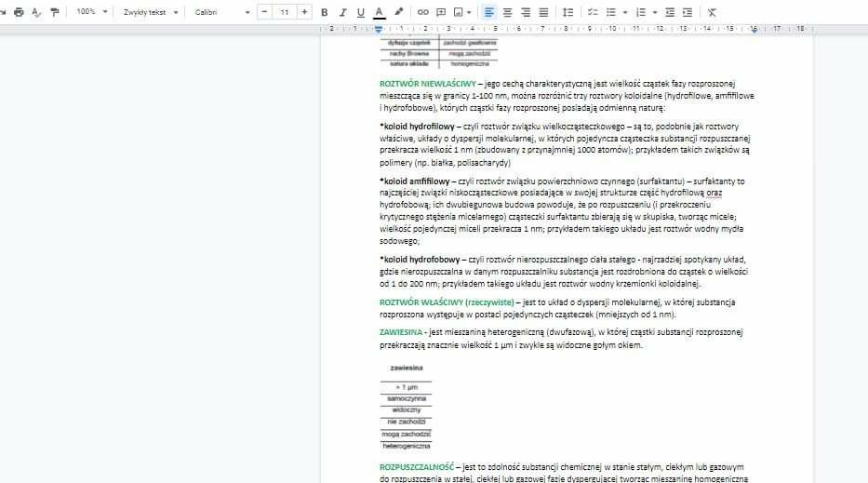This screenshot has height=483, width=868.
Task: Align text to the left
Action: 488,12
